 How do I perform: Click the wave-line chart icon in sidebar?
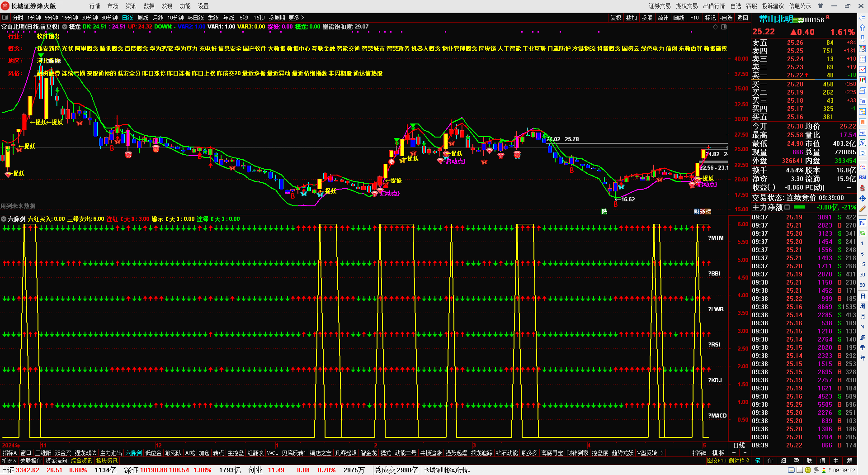(863, 167)
